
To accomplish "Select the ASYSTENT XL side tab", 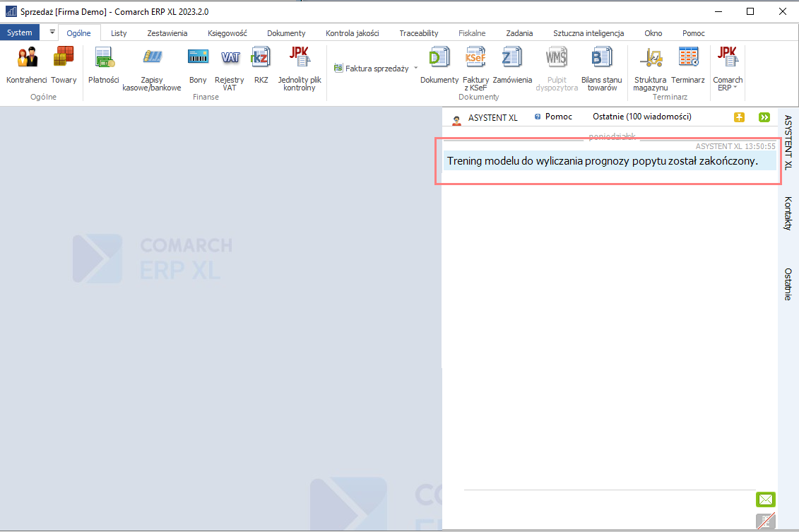I will [788, 142].
